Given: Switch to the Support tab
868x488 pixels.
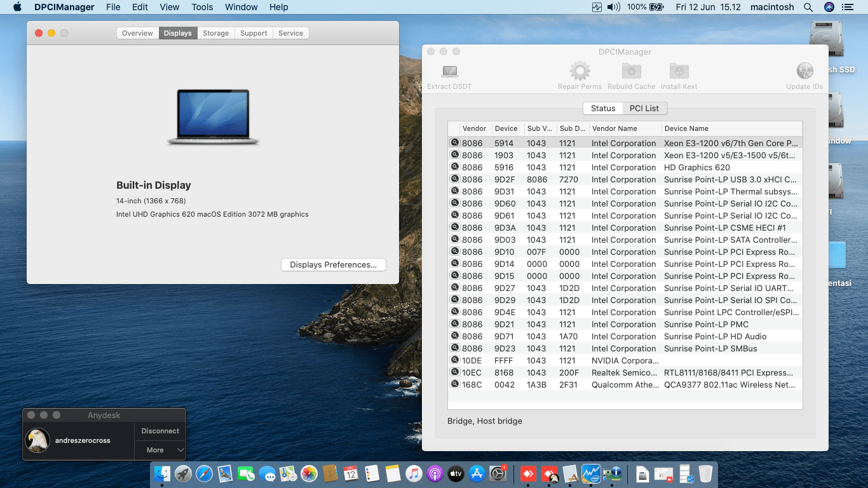Looking at the screenshot, I should [x=254, y=33].
